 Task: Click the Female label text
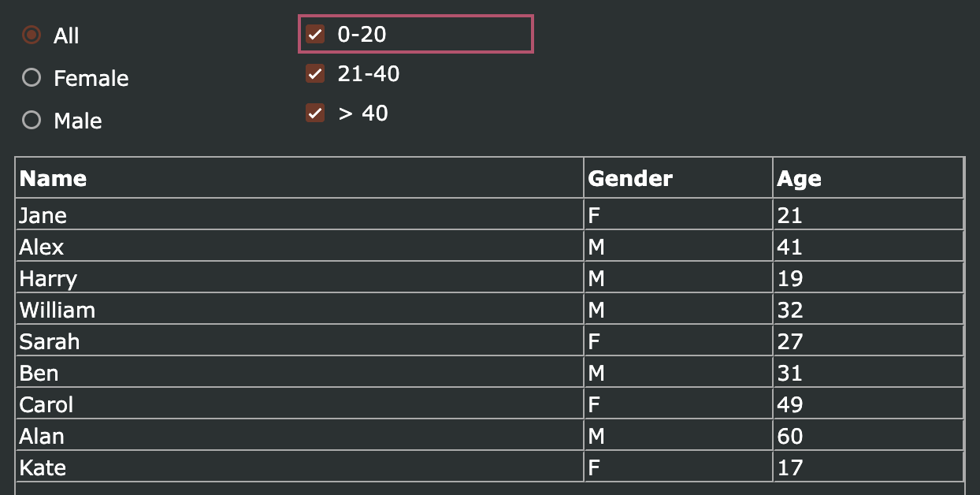point(91,78)
